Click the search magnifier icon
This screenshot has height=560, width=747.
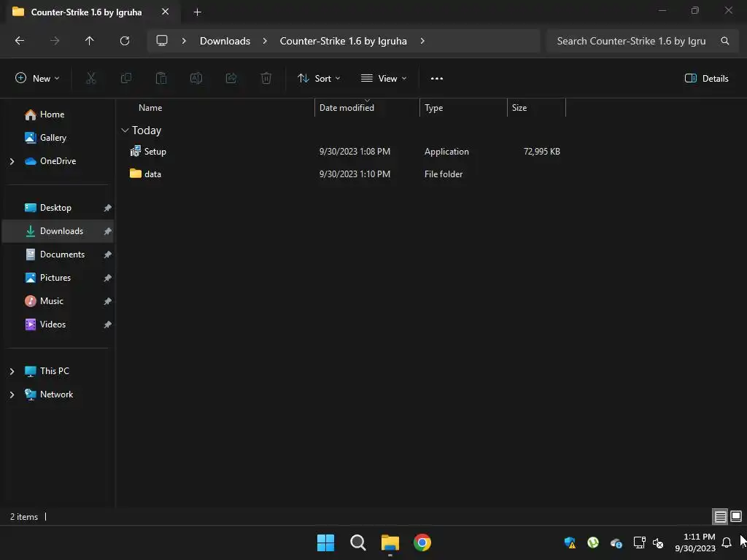pyautogui.click(x=724, y=41)
